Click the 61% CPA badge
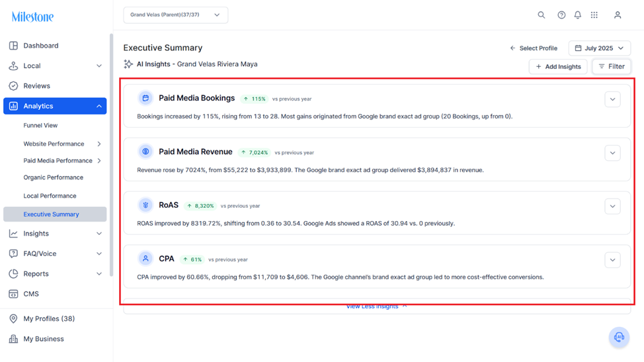This screenshot has width=644, height=362. coord(192,259)
